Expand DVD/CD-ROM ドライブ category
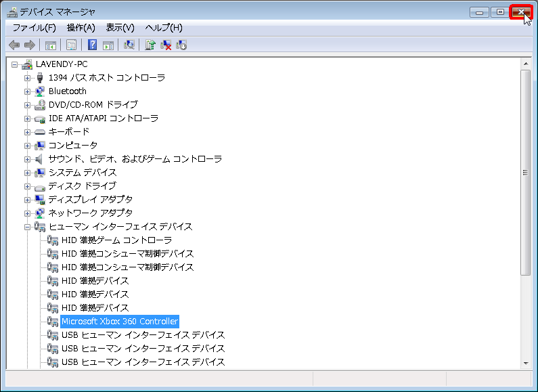This screenshot has height=392, width=538. [x=27, y=105]
